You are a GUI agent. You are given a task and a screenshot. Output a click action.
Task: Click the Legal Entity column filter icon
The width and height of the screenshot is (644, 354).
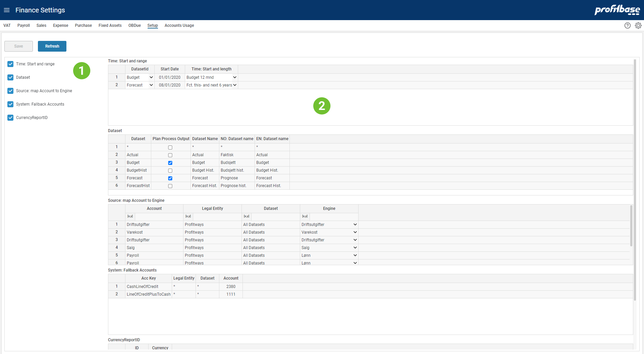point(188,217)
